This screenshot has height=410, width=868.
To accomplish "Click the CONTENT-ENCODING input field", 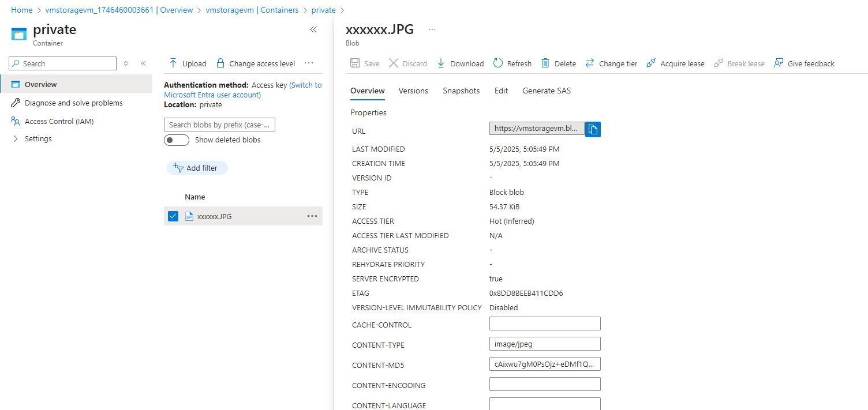I will pyautogui.click(x=545, y=384).
